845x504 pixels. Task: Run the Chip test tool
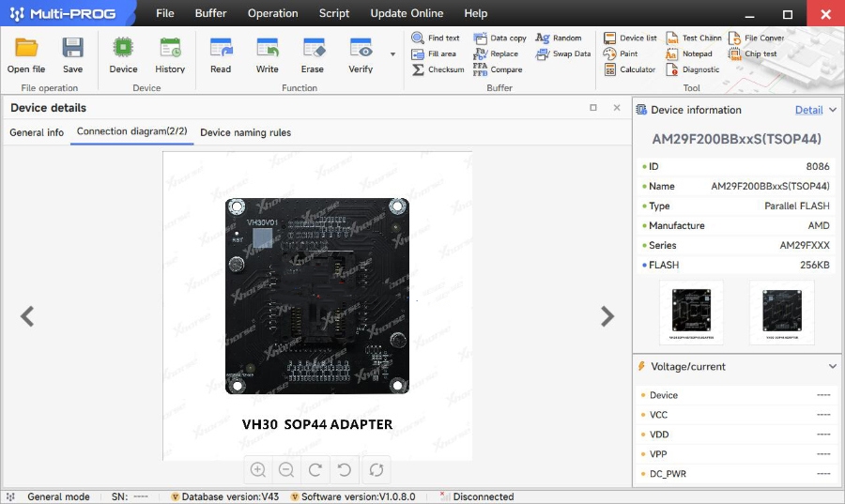[x=752, y=53]
